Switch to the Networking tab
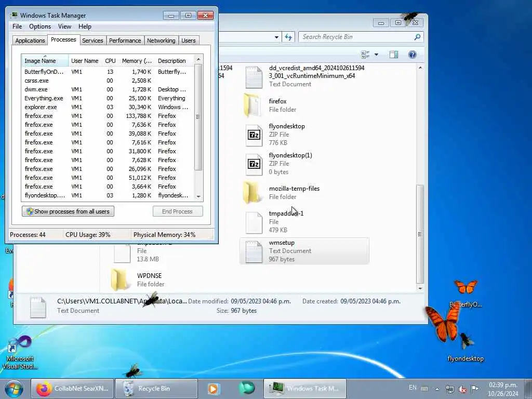Screen dimensions: 532x399 (x=161, y=41)
